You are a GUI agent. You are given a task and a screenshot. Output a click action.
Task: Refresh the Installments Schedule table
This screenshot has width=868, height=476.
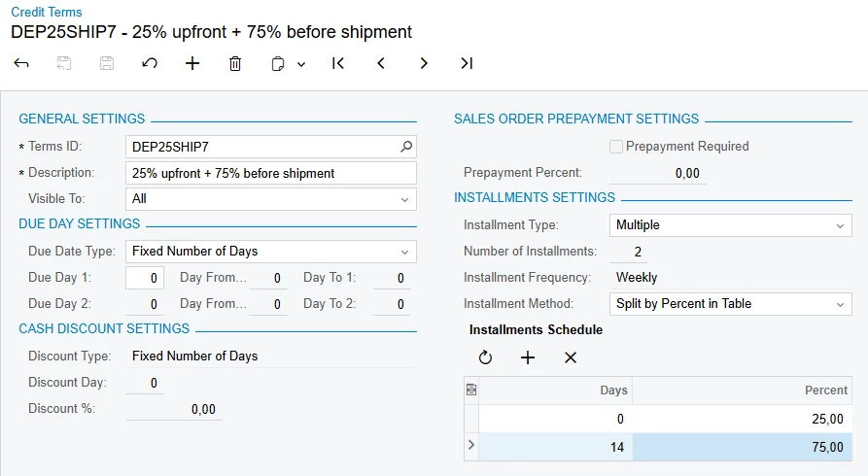tap(485, 357)
